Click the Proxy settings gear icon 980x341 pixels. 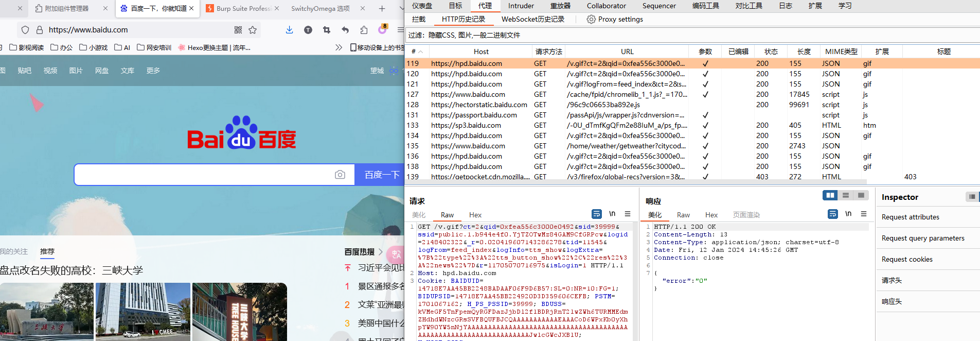pos(591,19)
